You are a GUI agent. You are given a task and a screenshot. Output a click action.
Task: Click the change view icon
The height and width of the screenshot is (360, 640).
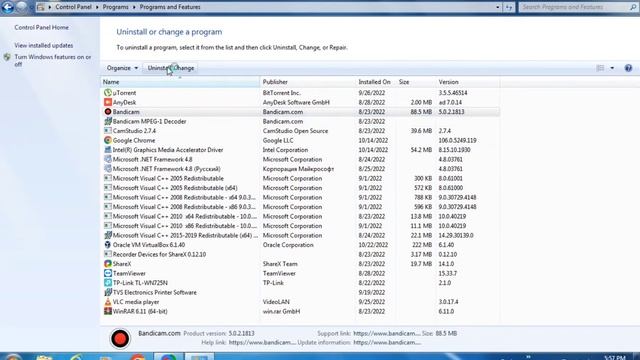point(600,68)
